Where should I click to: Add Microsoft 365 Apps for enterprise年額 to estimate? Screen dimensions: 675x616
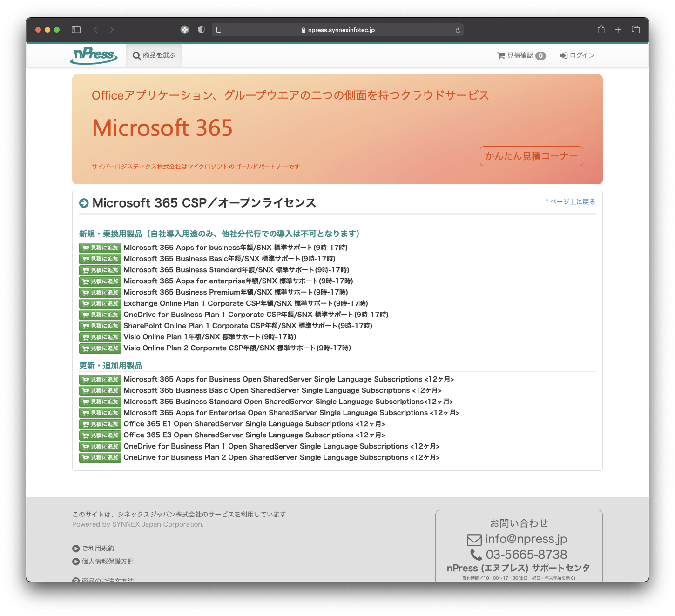(x=100, y=281)
